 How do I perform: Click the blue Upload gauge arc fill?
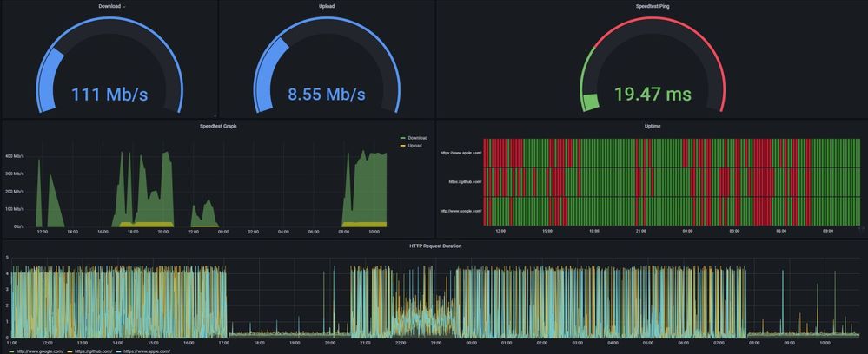tap(267, 72)
